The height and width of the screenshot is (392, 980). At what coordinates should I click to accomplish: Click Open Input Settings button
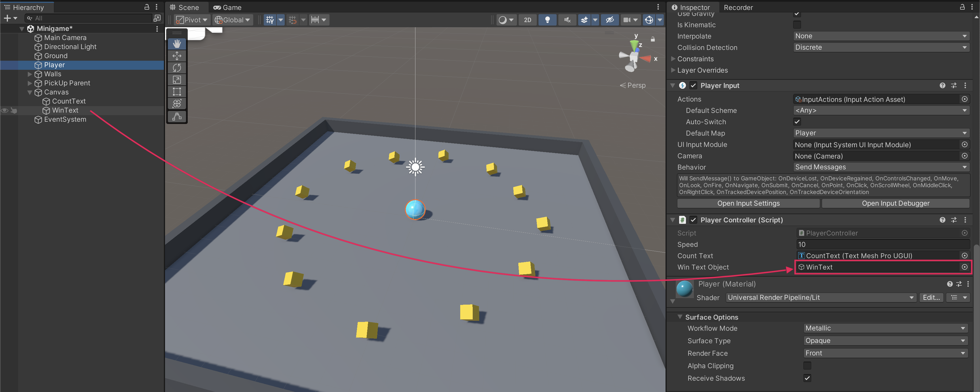pos(748,203)
